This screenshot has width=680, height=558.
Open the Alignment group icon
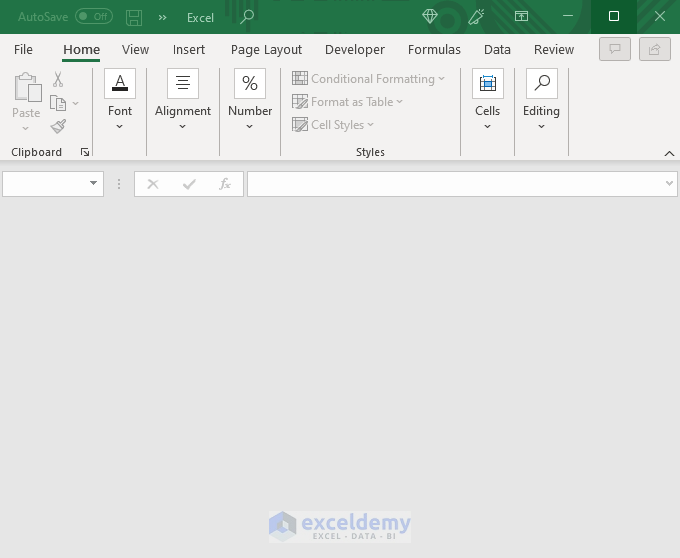pyautogui.click(x=183, y=83)
